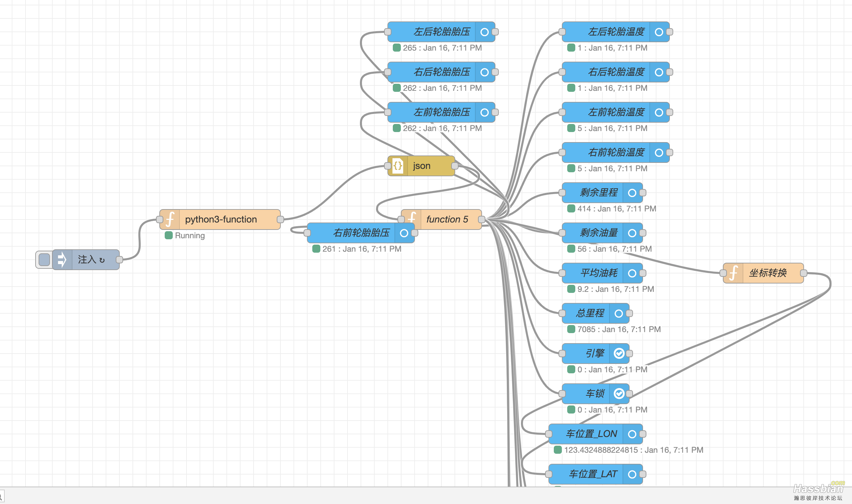
Task: Select the python3-function node
Action: tap(220, 219)
